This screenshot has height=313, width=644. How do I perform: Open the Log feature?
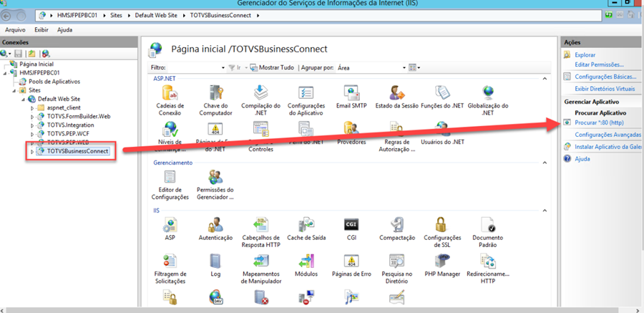[215, 265]
